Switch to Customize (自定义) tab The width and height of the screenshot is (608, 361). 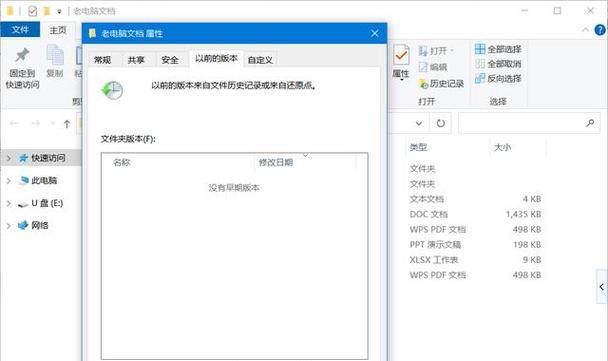(260, 60)
